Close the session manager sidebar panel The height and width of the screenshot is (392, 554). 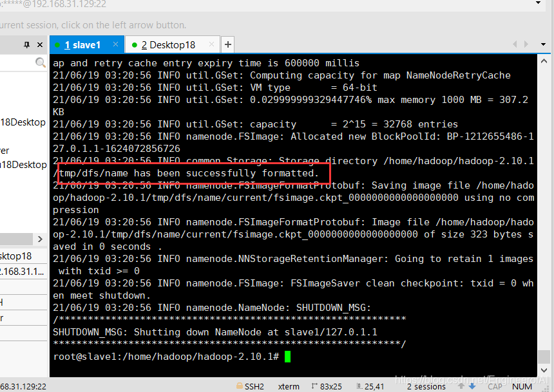(x=40, y=45)
